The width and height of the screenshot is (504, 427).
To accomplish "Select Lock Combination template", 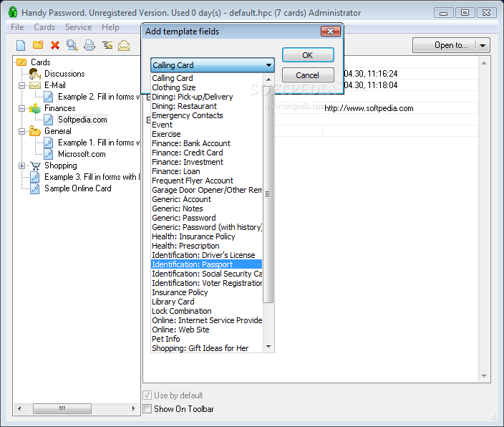I will point(206,311).
